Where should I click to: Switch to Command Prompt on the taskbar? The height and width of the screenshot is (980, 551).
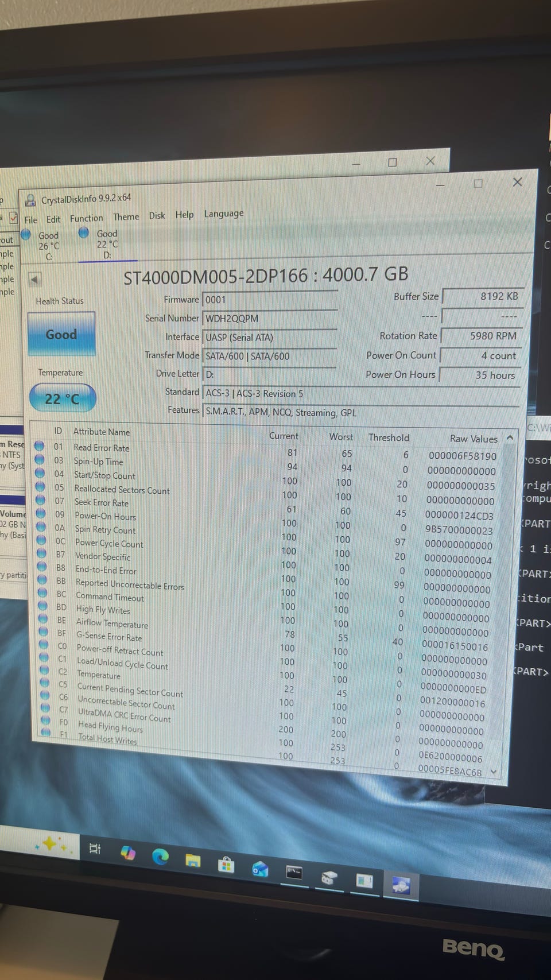tap(294, 873)
